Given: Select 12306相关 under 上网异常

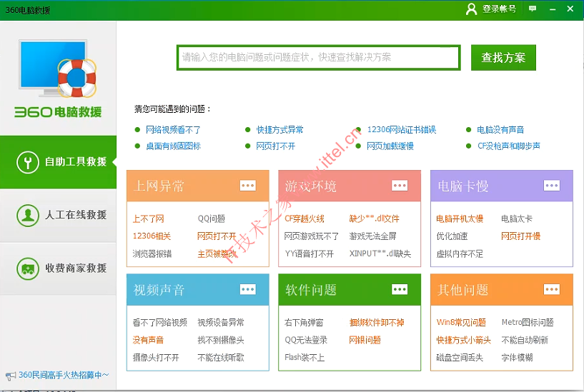Looking at the screenshot, I should [x=152, y=236].
